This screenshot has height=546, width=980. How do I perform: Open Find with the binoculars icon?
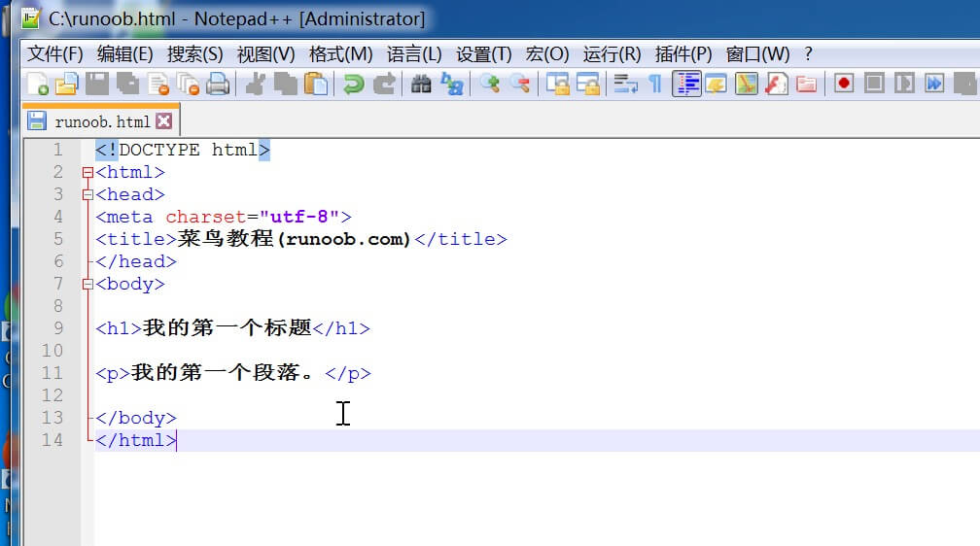tap(421, 85)
